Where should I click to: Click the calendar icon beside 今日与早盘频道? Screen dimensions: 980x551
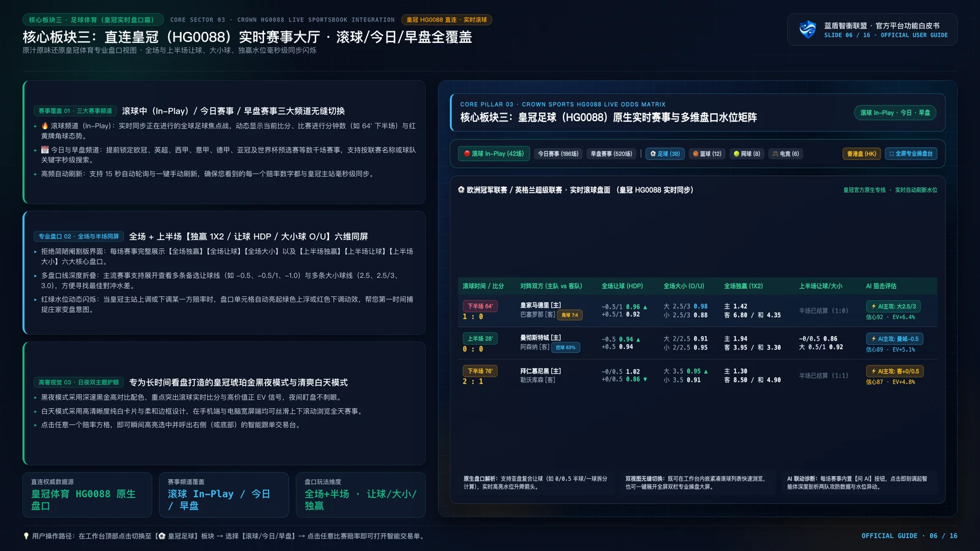[45, 149]
